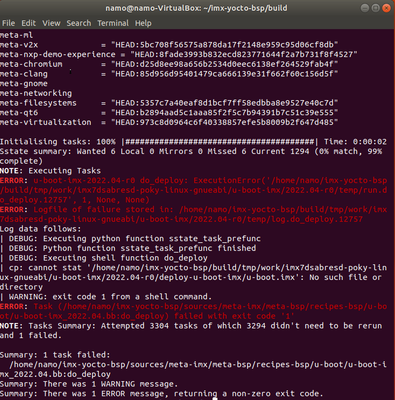This screenshot has height=400, width=395.
Task: Click the HEAD:5357c7a4 hash for meta-filesystems
Action: pos(225,103)
